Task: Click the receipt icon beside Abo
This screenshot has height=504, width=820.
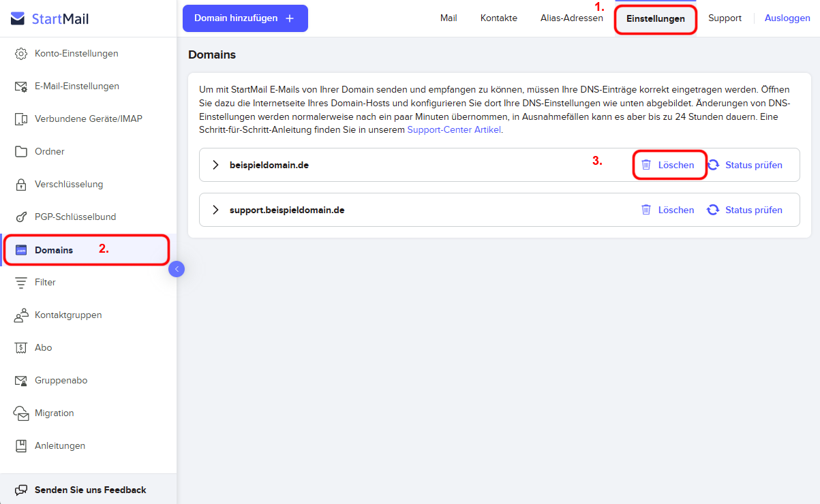Action: click(x=21, y=348)
